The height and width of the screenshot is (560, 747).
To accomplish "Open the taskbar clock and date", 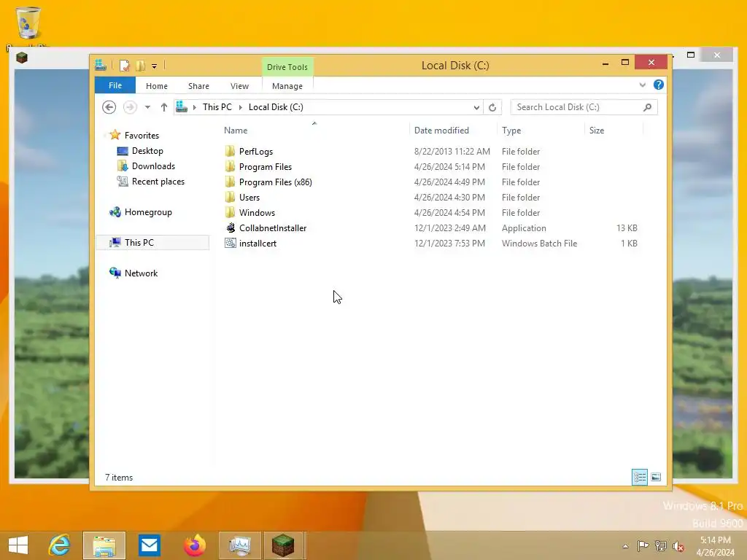I will (x=715, y=546).
